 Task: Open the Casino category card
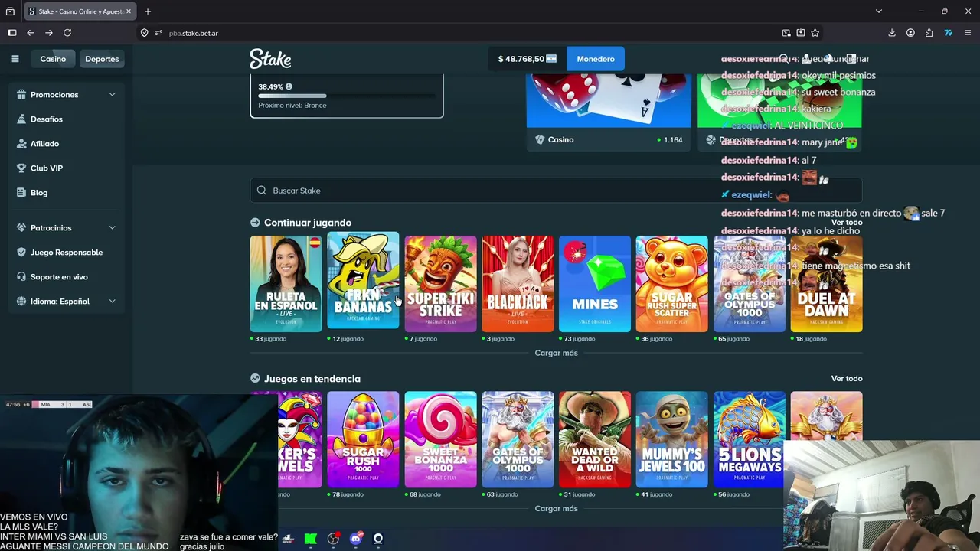pyautogui.click(x=609, y=112)
